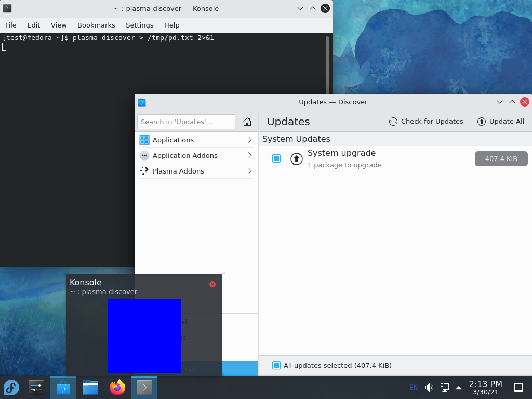Click the Konsole window icon in its titlebar
The width and height of the screenshot is (532, 399).
coord(7,8)
